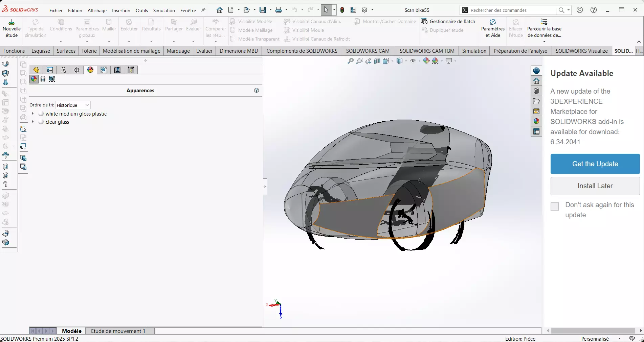The width and height of the screenshot is (644, 342).
Task: Collapse the ribbon with the chevron arrow
Action: [x=639, y=42]
